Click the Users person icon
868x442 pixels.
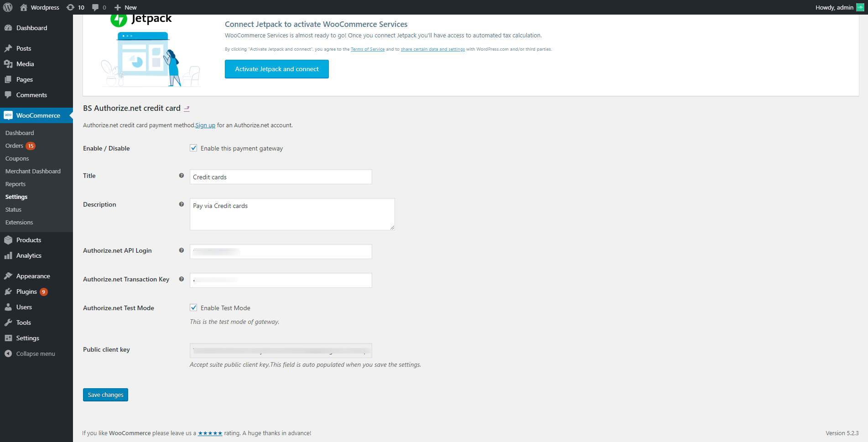click(x=8, y=307)
